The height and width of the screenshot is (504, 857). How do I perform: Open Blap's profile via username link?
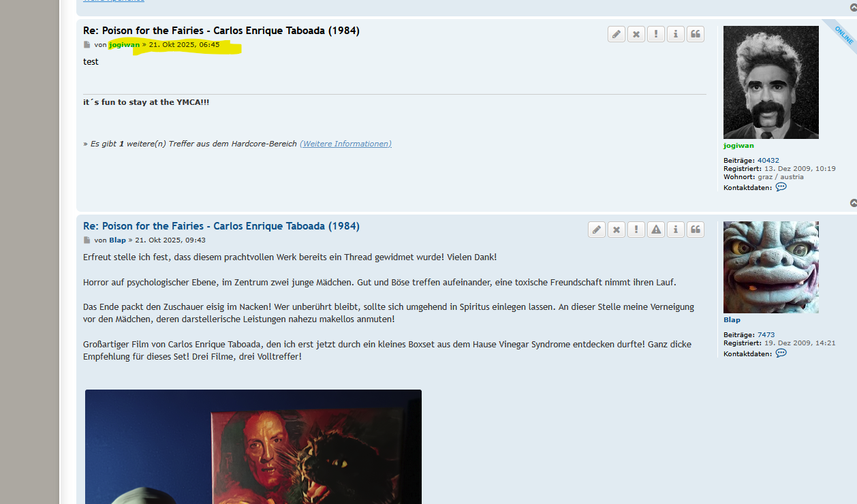pyautogui.click(x=116, y=240)
